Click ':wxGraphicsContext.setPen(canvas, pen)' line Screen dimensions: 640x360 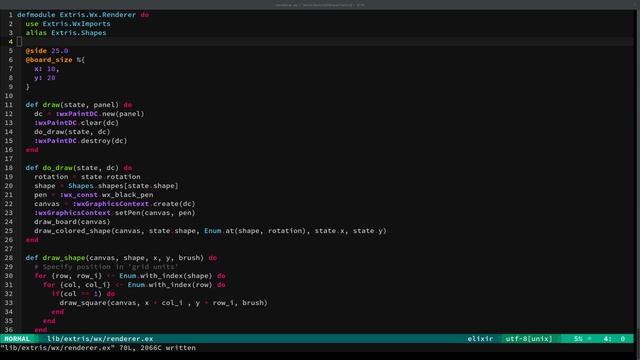(x=115, y=213)
